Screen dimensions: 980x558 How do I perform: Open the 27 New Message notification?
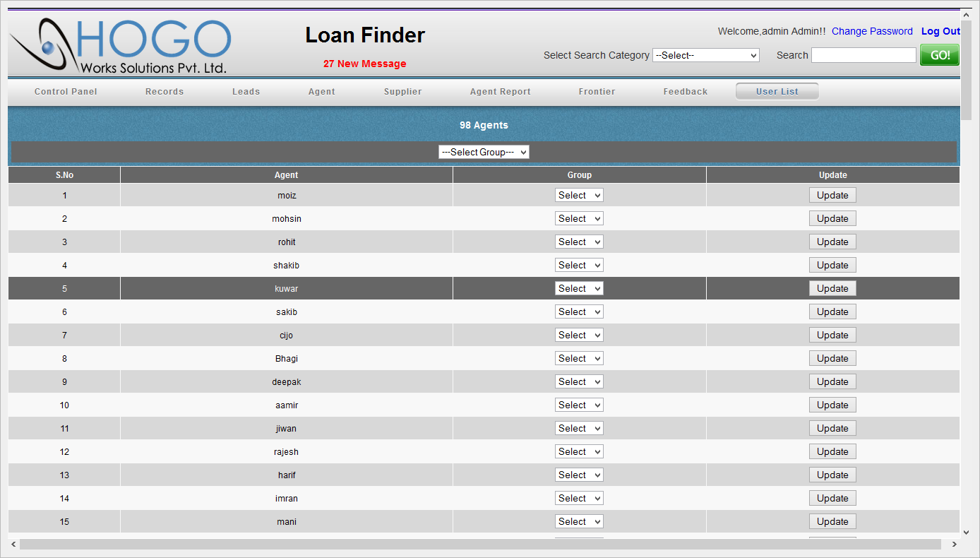click(x=364, y=64)
